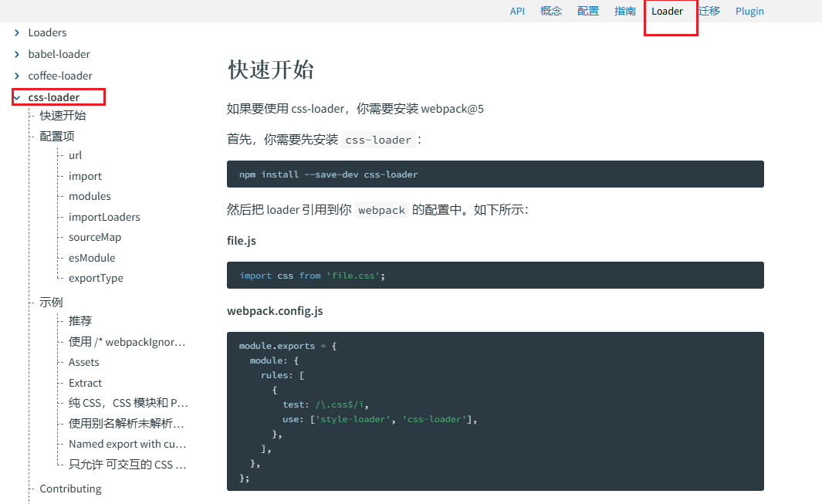822x504 pixels.
Task: Click the import css from 'file.css' code
Action: click(313, 276)
